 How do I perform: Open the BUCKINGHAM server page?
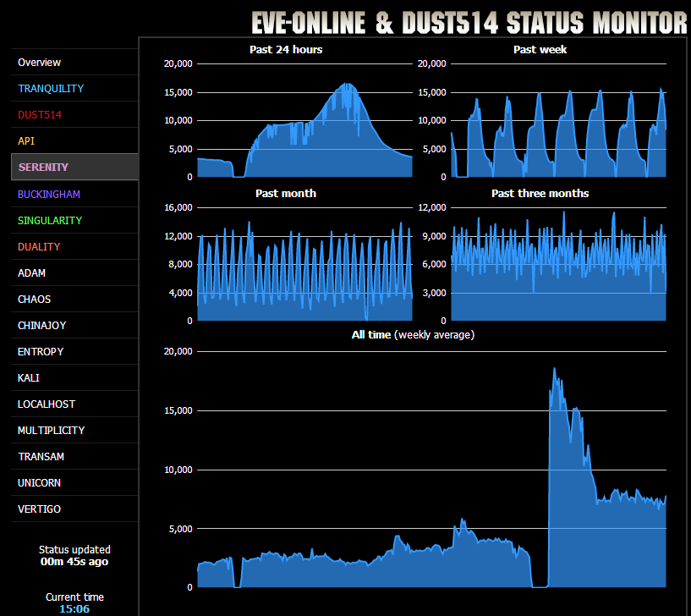coord(74,194)
